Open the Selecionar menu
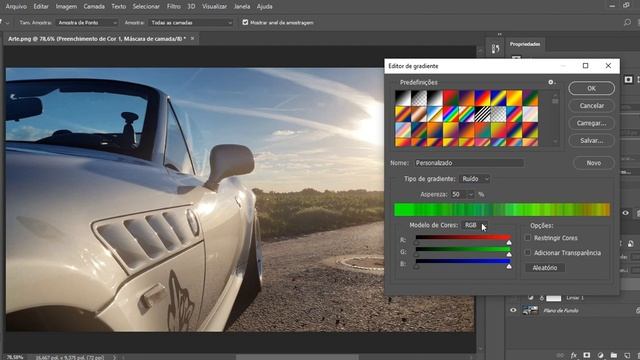 (146, 7)
